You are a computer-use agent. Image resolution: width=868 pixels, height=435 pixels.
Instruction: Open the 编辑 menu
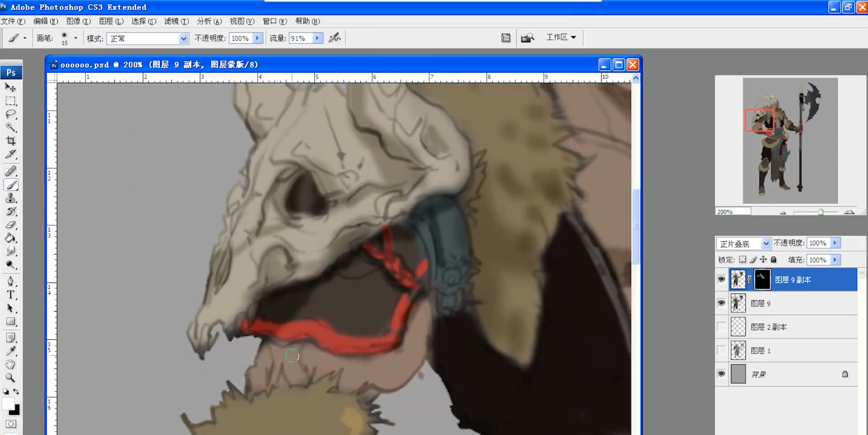point(45,21)
